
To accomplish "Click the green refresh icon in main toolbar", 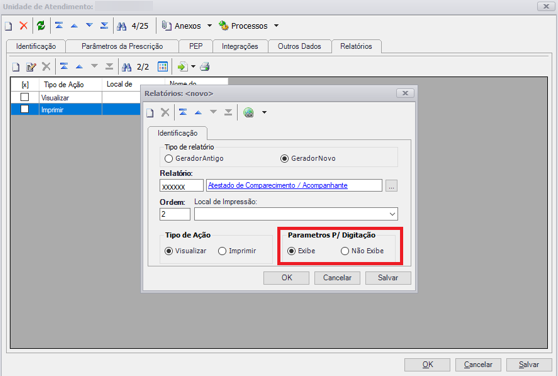I will tap(41, 26).
